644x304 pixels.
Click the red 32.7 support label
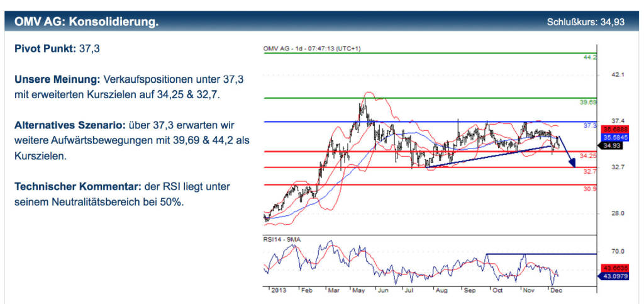[x=590, y=171]
